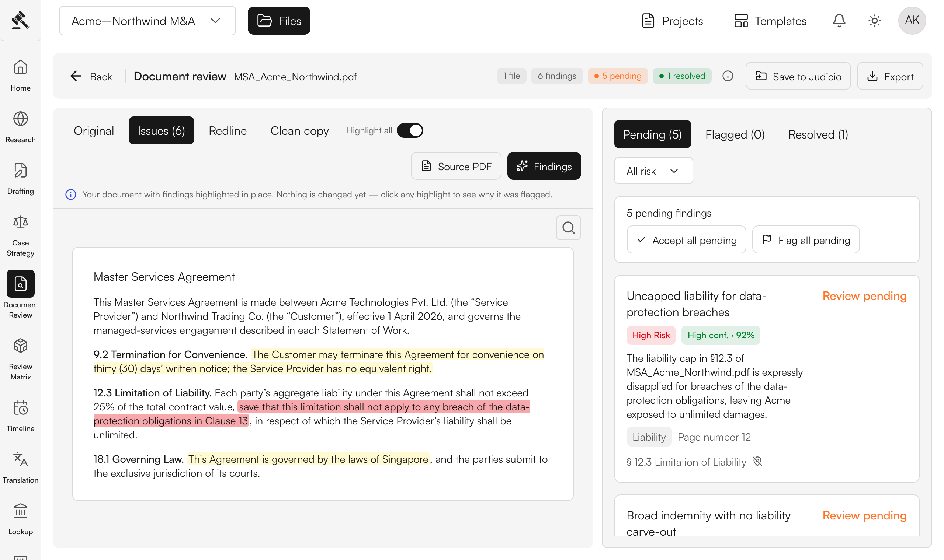Open the notifications bell
Viewport: 944px width, 560px height.
839,20
